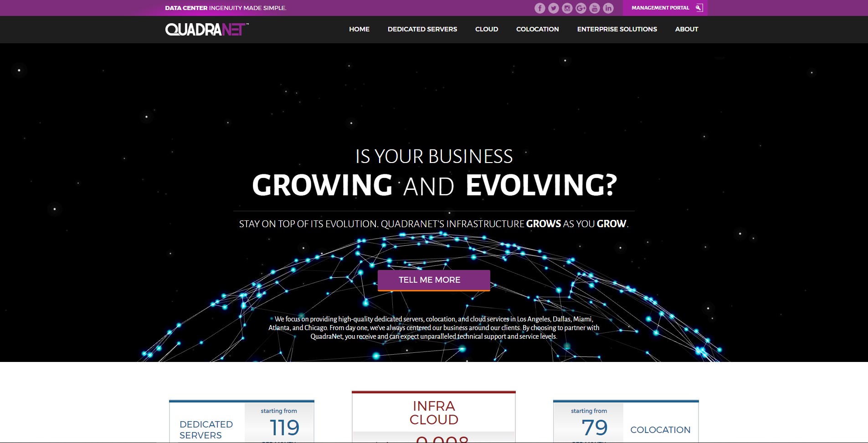Click the key icon beside Management Portal
This screenshot has height=443, width=868.
[x=699, y=8]
